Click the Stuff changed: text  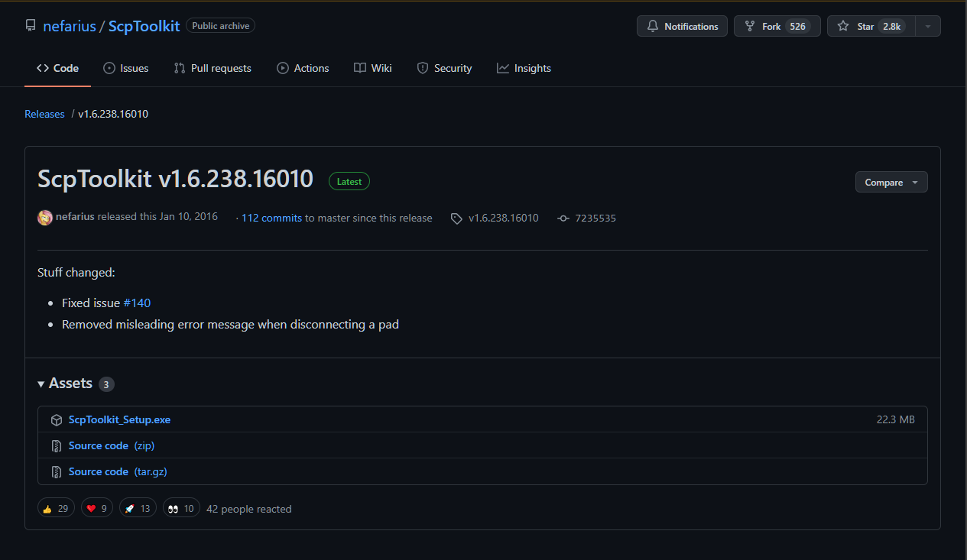(x=76, y=272)
